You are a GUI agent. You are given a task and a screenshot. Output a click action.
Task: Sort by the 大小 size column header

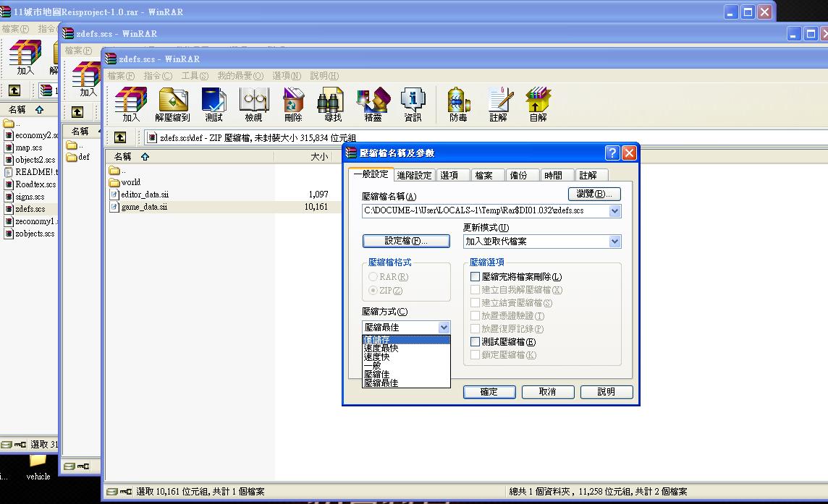[x=303, y=157]
